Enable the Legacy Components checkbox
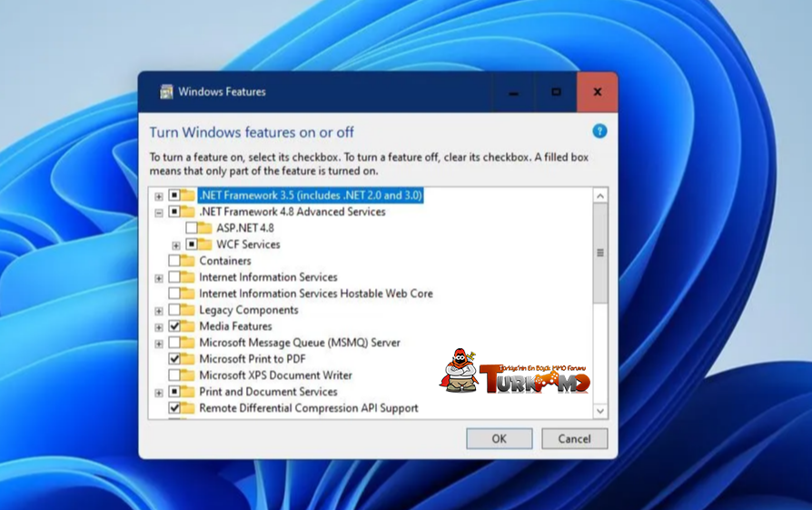The image size is (812, 510). tap(174, 309)
